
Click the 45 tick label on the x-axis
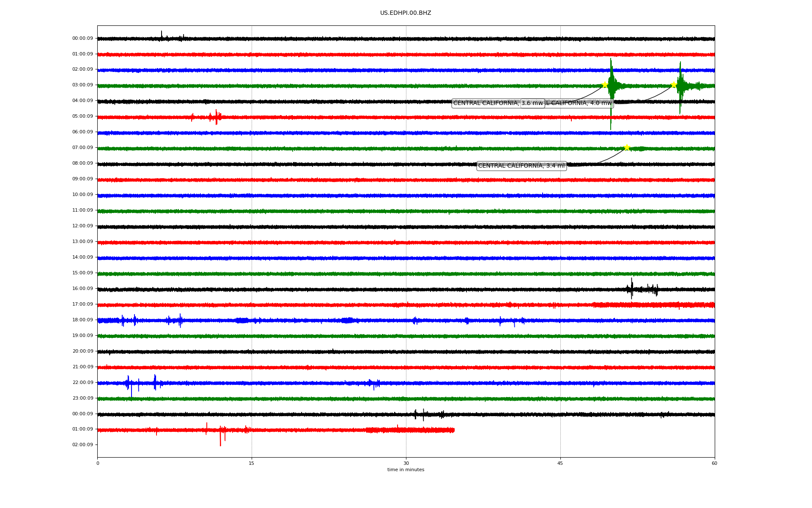point(560,463)
